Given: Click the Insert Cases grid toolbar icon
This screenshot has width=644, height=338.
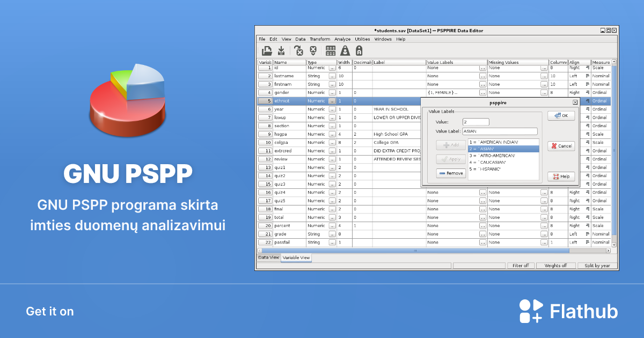Looking at the screenshot, I should [331, 50].
